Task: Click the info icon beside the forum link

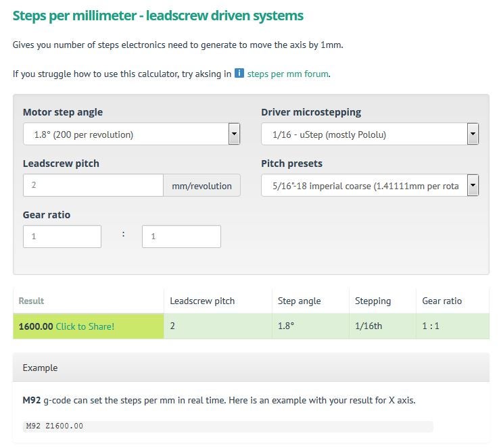Action: click(x=239, y=73)
